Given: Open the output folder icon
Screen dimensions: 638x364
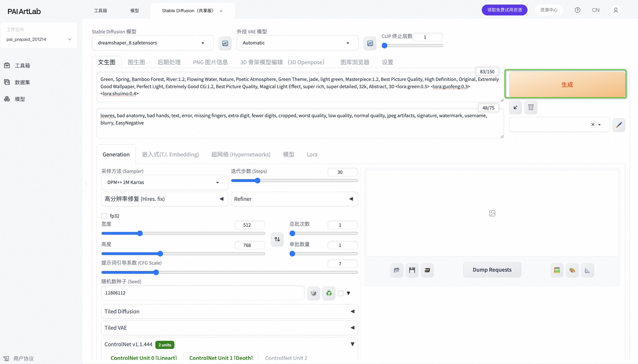Looking at the screenshot, I should coord(396,270).
